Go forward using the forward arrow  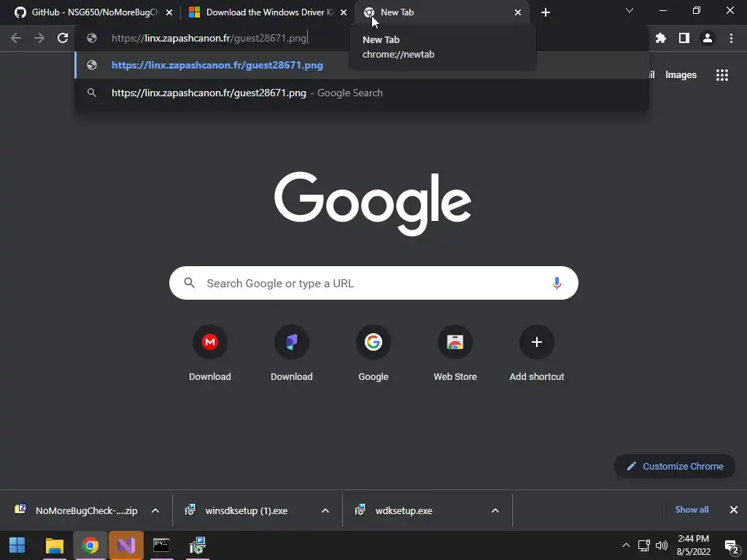coord(39,38)
